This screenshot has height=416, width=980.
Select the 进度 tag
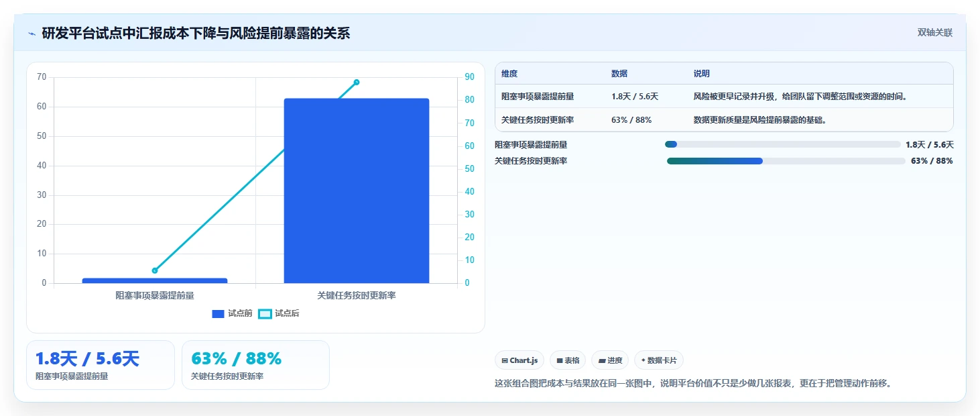[x=610, y=360]
